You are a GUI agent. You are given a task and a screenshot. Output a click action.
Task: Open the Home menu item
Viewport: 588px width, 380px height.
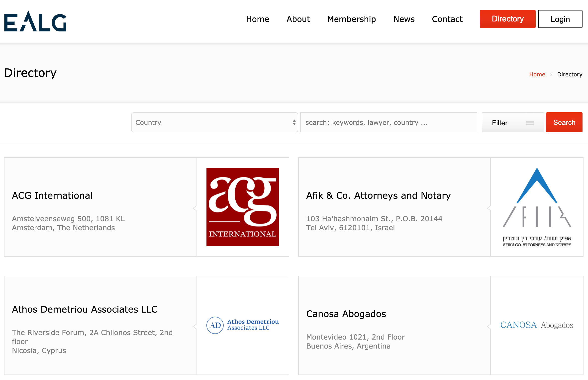click(x=258, y=19)
